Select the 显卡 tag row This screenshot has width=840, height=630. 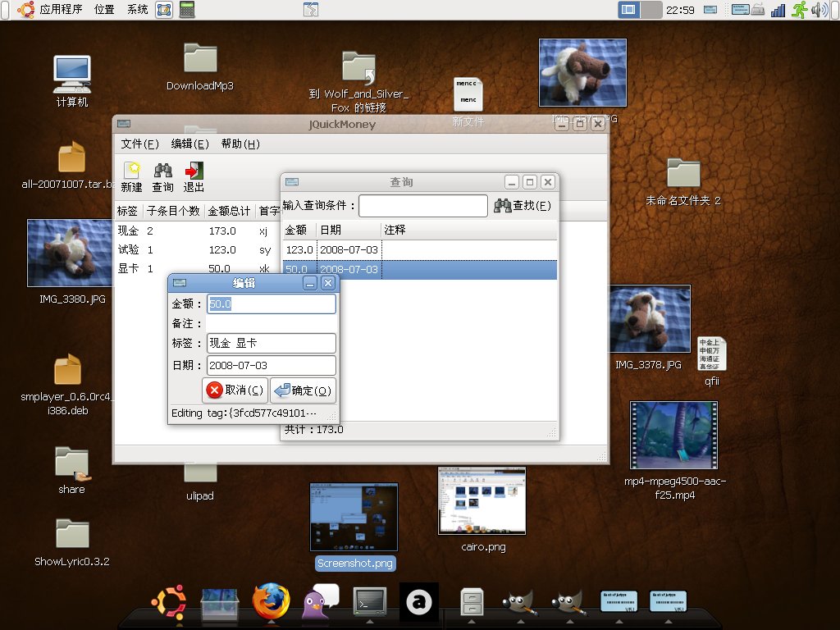click(197, 268)
